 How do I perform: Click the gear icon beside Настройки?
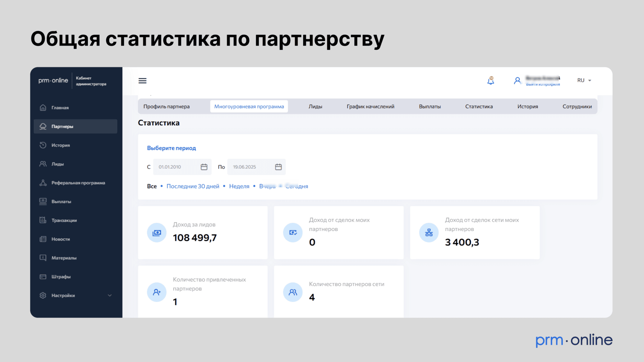coord(43,295)
